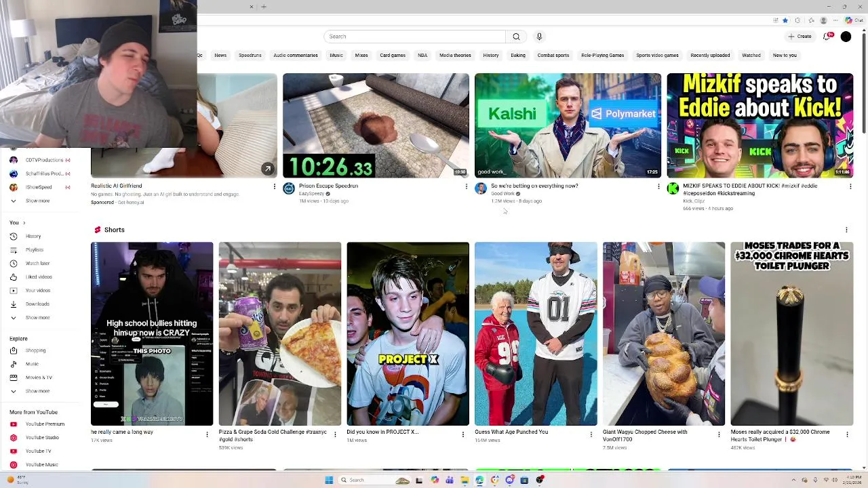The image size is (868, 488).
Task: Select the Card games chip
Action: [x=393, y=56]
